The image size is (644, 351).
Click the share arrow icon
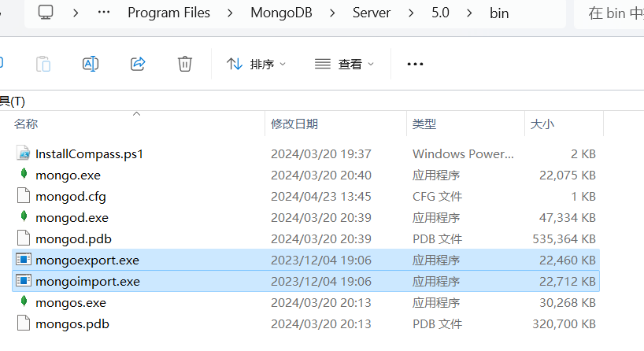pos(138,64)
